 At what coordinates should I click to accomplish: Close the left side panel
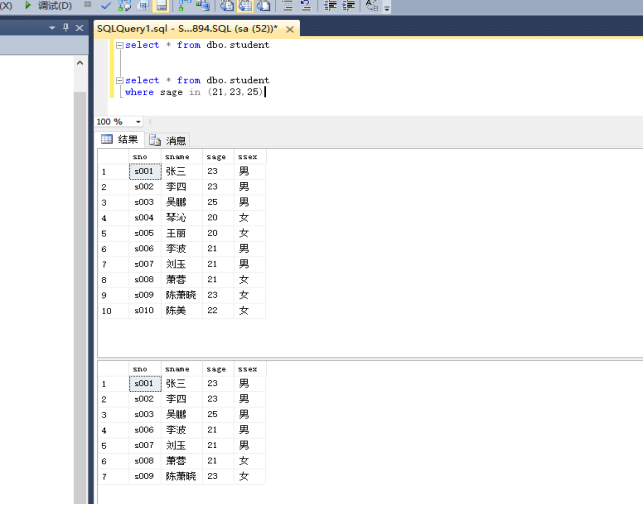pyautogui.click(x=80, y=28)
